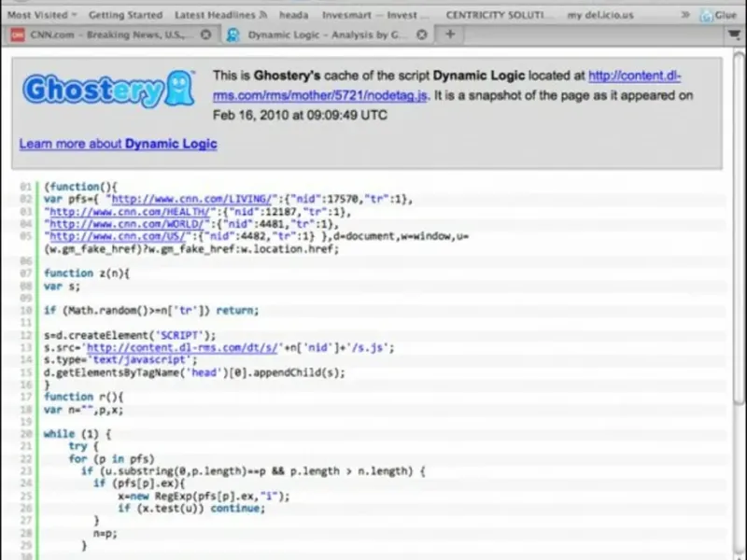Click the CNN favicon on the first tab
747x560 pixels.
tap(18, 35)
